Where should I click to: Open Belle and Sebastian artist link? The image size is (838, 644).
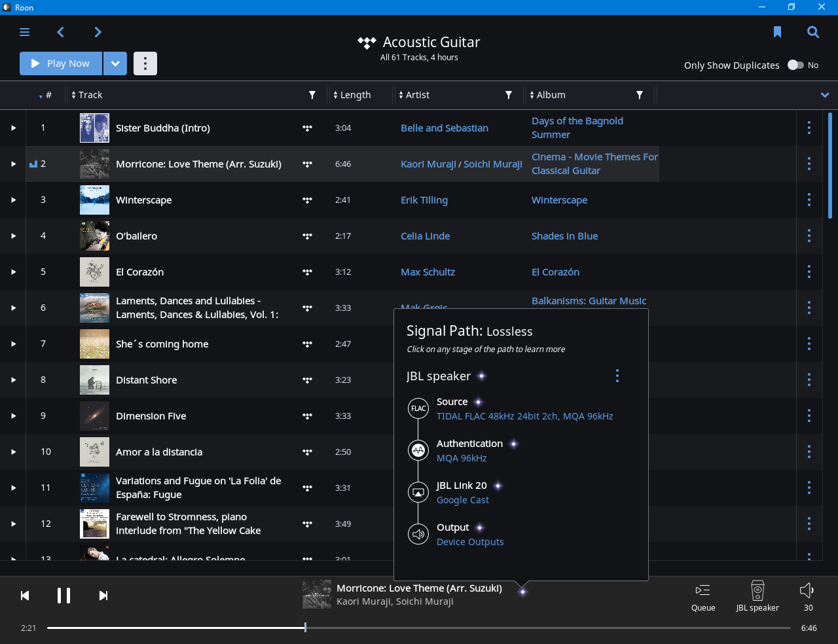tap(445, 128)
